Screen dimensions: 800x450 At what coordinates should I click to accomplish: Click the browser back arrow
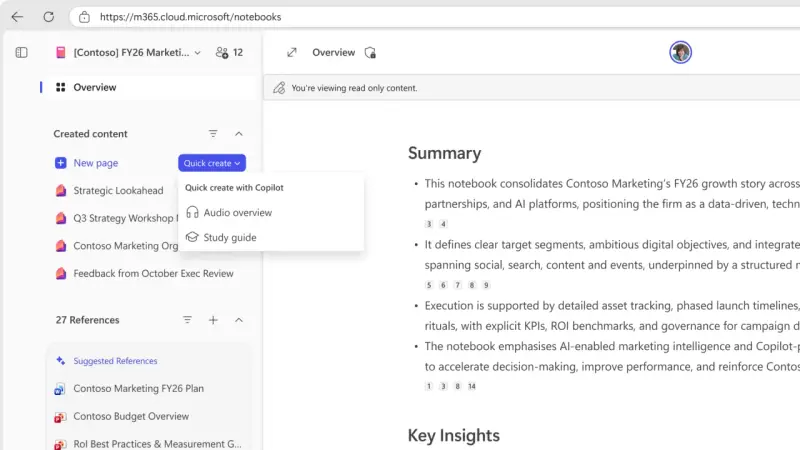pos(17,17)
